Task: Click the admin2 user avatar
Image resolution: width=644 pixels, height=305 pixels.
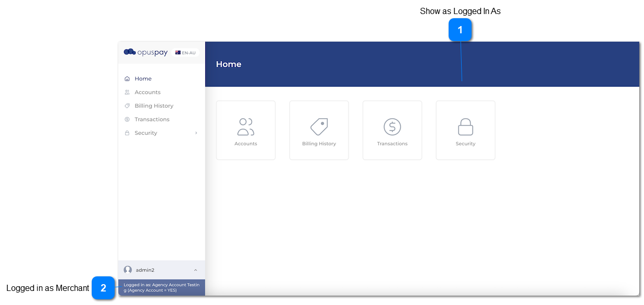Action: [128, 270]
